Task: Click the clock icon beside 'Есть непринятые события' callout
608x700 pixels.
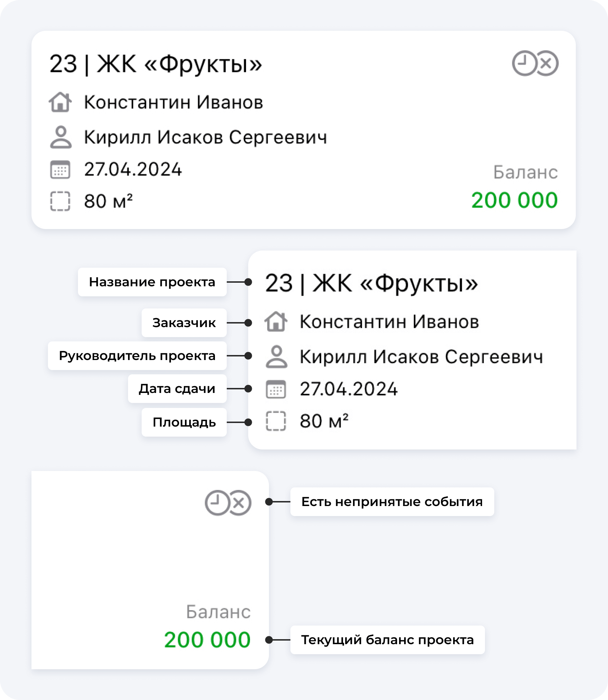Action: point(217,502)
